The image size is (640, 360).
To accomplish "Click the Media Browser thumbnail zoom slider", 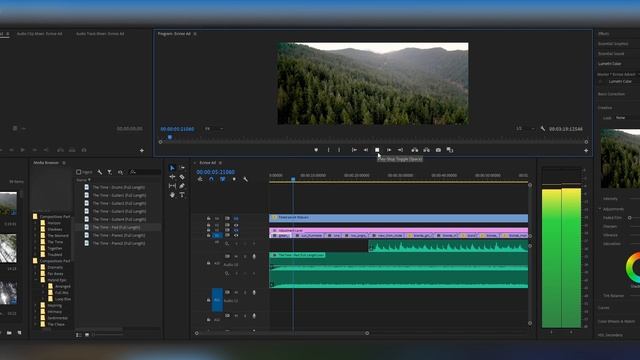I will [108, 335].
